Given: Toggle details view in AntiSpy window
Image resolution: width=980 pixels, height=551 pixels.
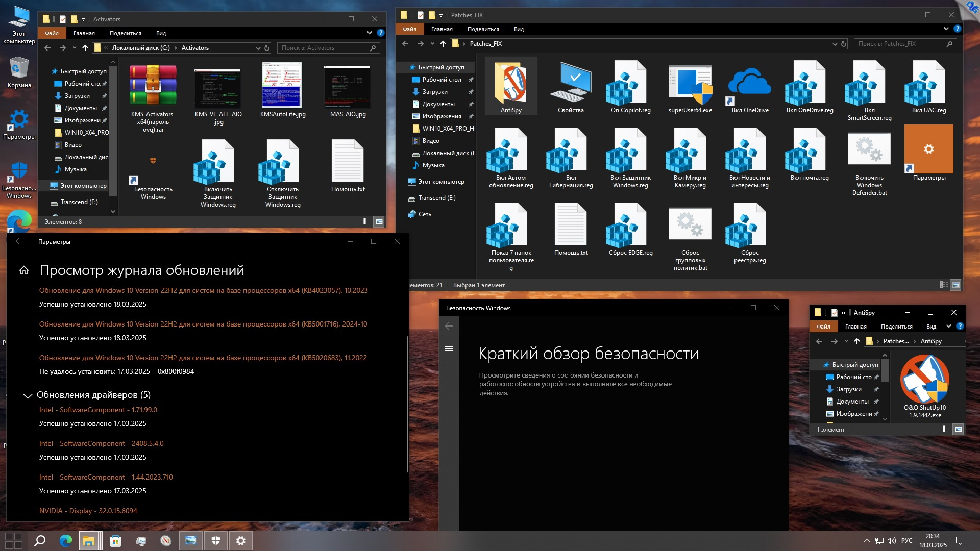Looking at the screenshot, I should [x=947, y=429].
